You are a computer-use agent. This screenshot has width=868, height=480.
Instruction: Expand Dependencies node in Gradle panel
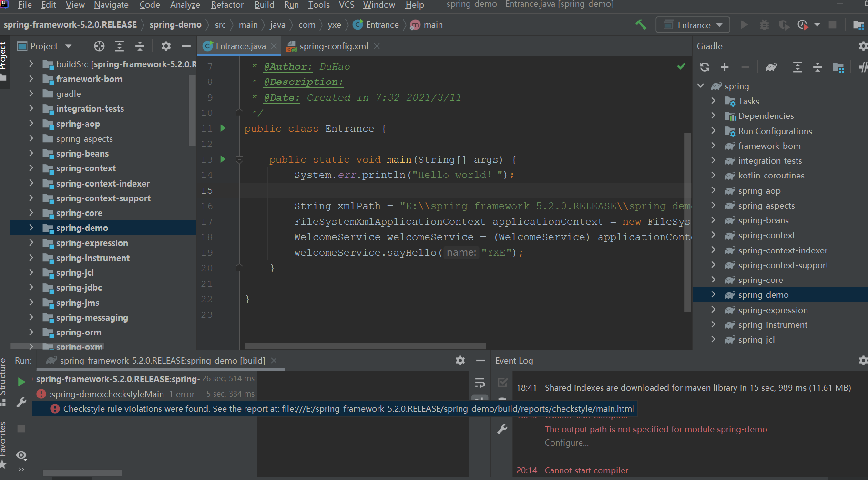point(713,115)
